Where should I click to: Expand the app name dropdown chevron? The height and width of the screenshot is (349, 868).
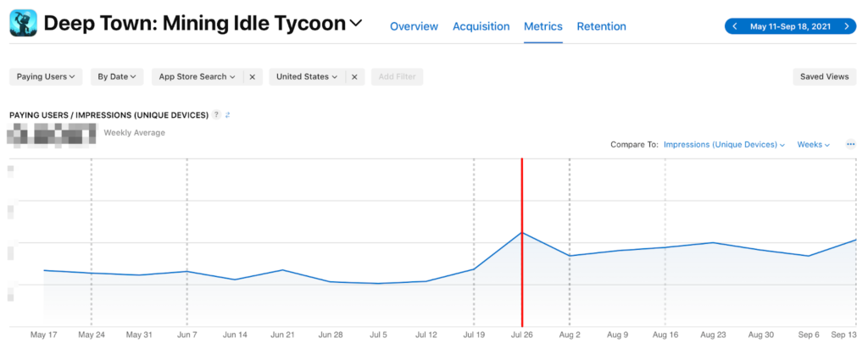point(356,23)
